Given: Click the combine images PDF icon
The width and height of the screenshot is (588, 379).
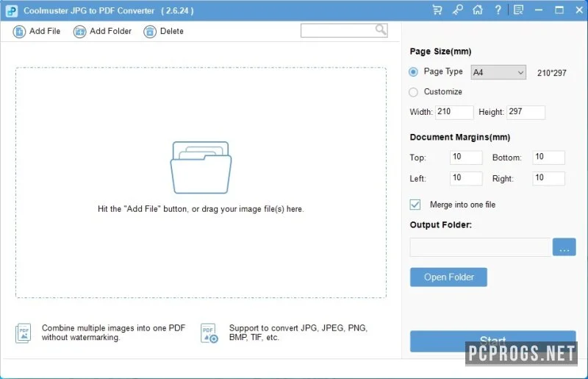Looking at the screenshot, I should click(24, 333).
